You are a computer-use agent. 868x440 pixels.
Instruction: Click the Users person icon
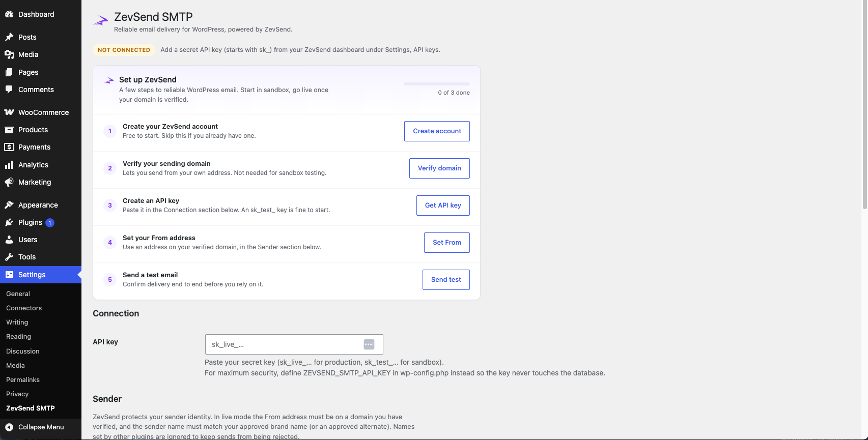tap(9, 240)
